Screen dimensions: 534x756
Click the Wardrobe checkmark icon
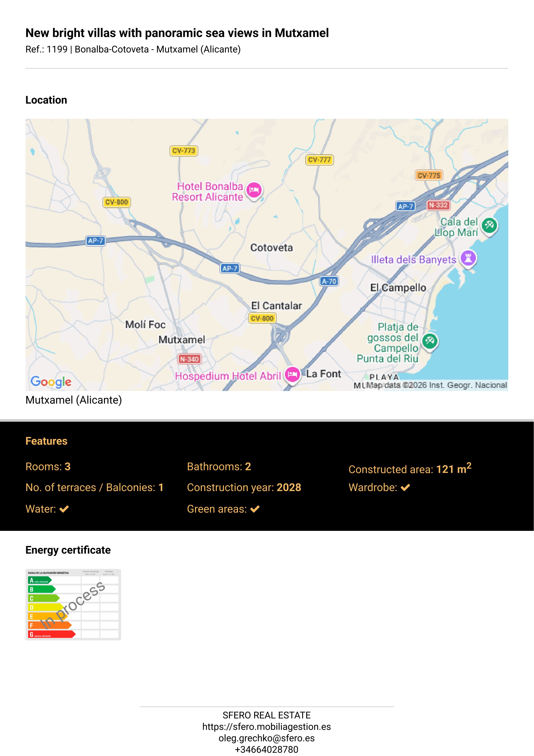point(405,488)
